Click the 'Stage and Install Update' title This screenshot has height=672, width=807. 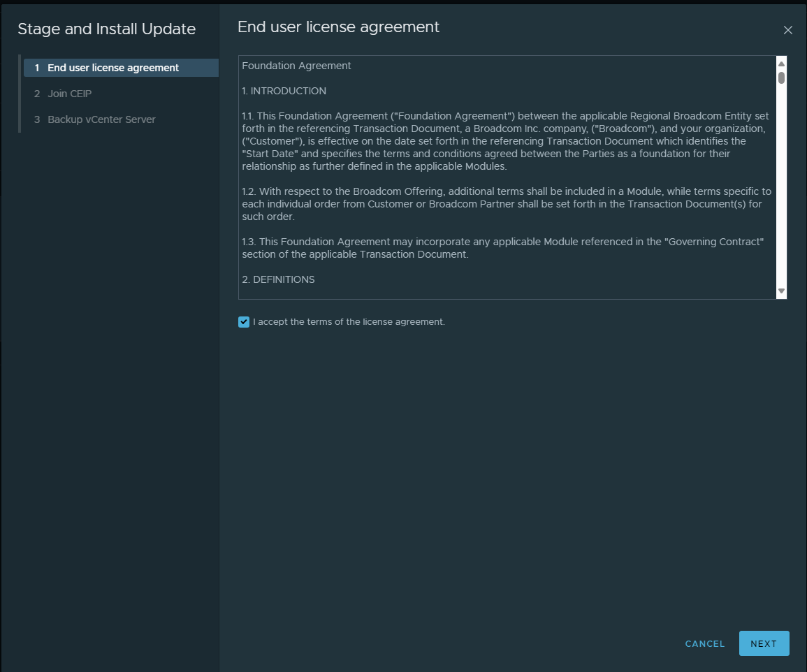tap(106, 29)
